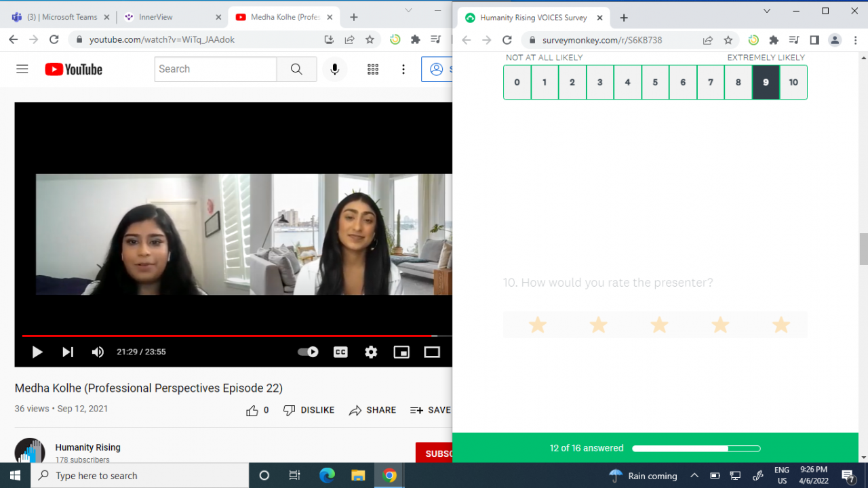
Task: Mute the video volume
Action: 98,352
